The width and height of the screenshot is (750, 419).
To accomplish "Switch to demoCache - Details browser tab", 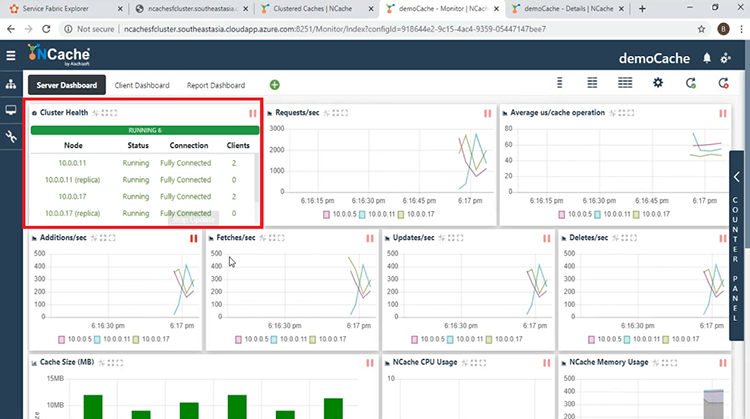I will pyautogui.click(x=568, y=9).
